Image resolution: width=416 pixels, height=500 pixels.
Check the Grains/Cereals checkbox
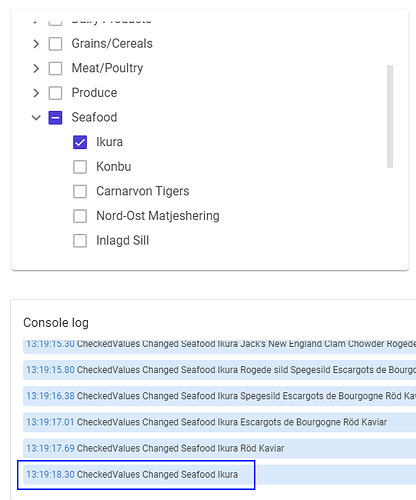[x=55, y=44]
